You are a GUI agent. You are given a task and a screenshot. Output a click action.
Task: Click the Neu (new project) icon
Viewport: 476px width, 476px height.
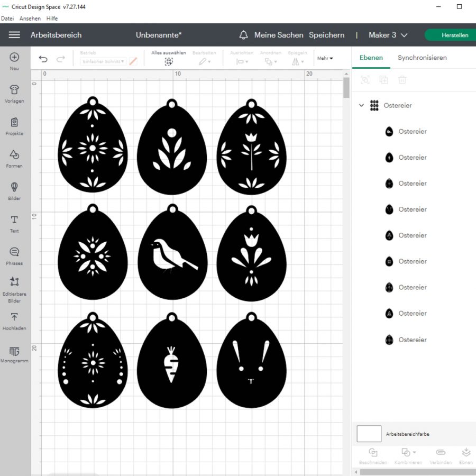(14, 58)
